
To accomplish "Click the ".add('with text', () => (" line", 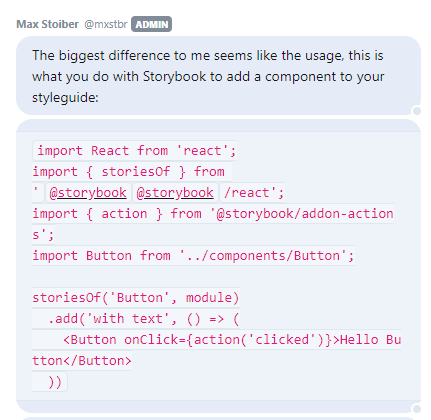I will (x=136, y=319).
